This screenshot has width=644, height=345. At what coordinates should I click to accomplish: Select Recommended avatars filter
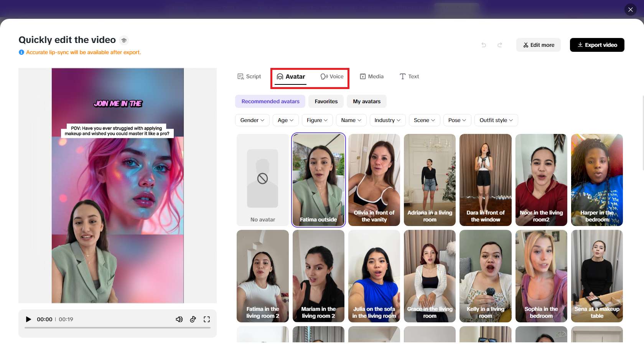(x=270, y=101)
